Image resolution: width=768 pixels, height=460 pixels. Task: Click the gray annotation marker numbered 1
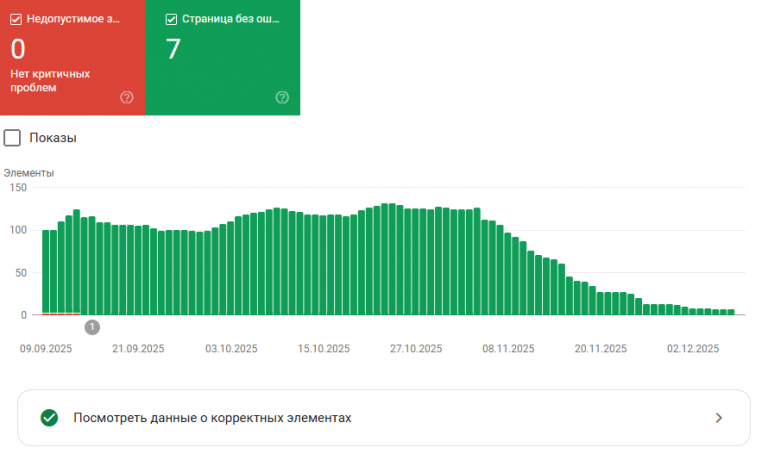point(92,327)
